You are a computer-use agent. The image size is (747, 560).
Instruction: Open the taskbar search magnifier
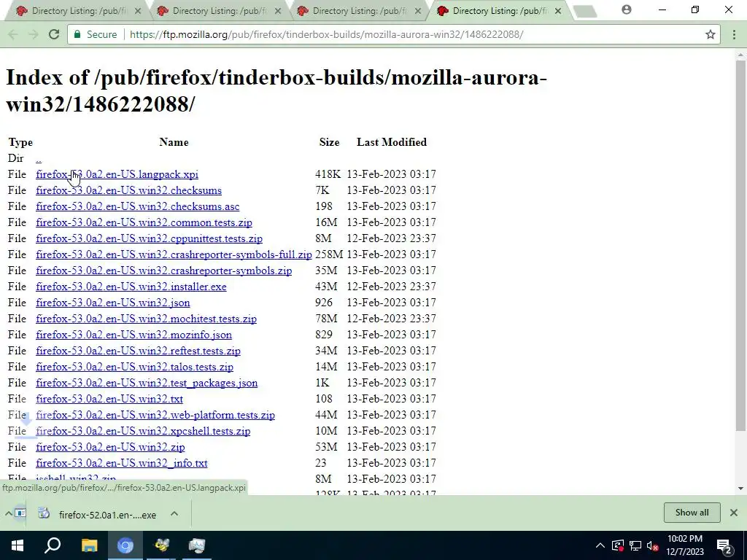coord(53,545)
